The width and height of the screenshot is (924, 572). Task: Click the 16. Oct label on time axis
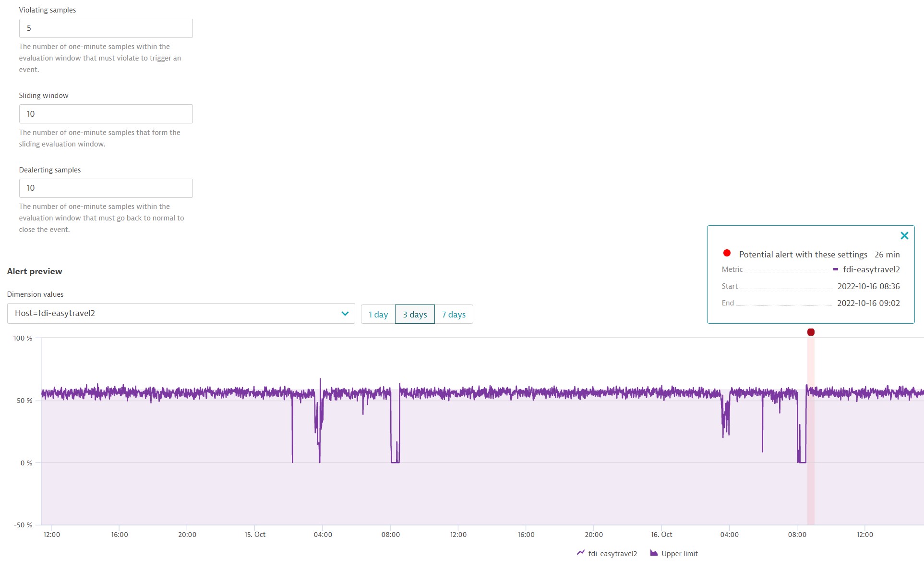click(661, 535)
